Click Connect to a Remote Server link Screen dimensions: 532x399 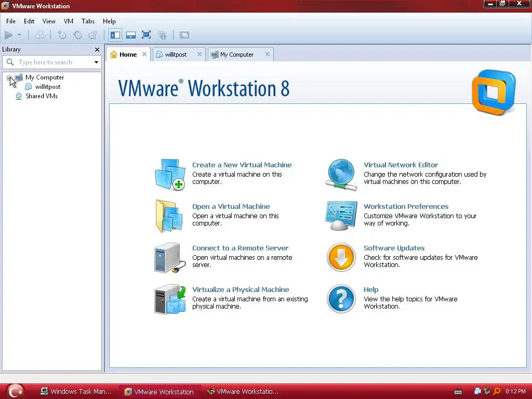tap(240, 248)
